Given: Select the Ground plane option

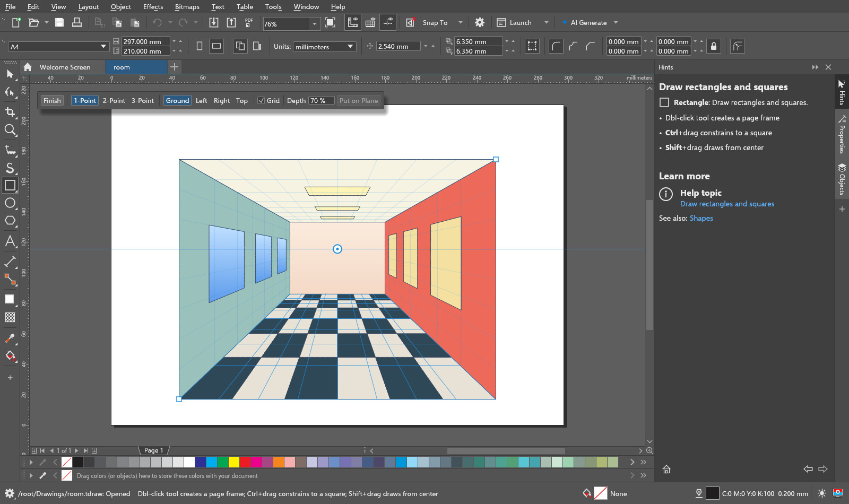Looking at the screenshot, I should [x=177, y=100].
